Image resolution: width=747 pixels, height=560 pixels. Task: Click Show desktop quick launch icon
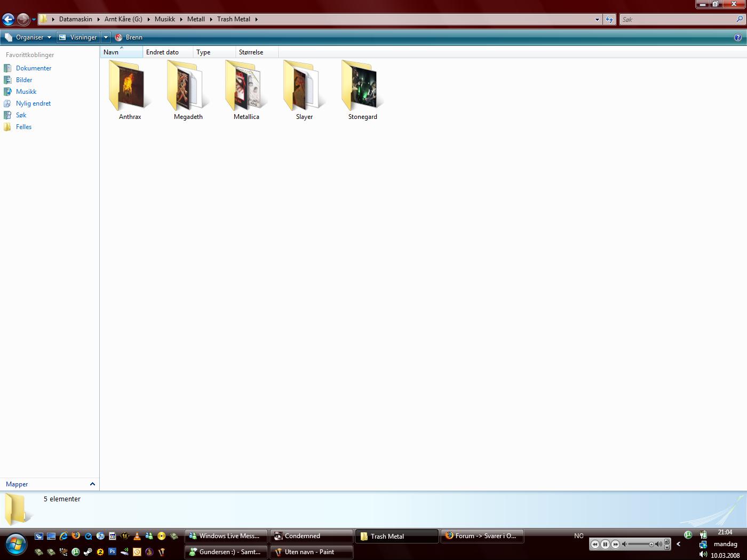tap(51, 536)
